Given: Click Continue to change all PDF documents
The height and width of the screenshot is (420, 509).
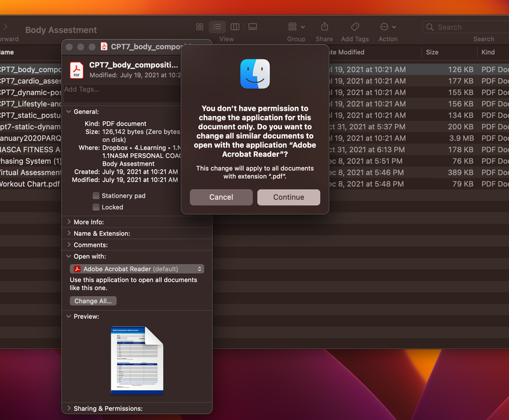Looking at the screenshot, I should click(288, 197).
